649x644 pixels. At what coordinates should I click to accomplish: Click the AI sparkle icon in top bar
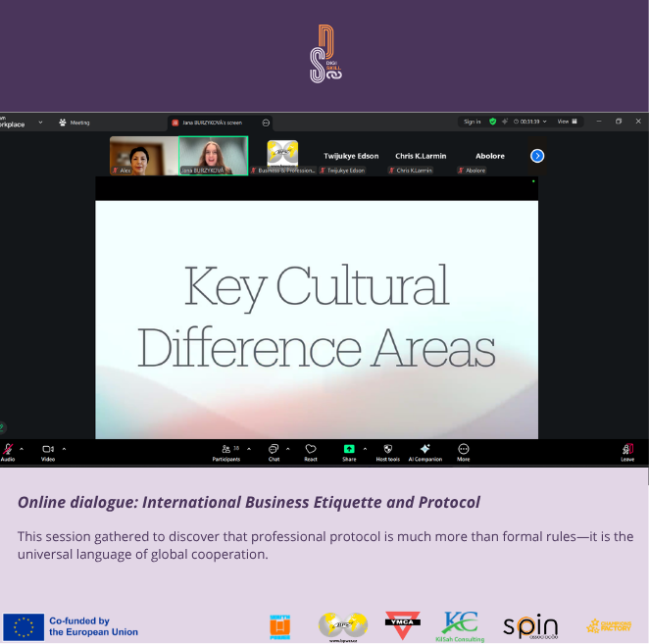(505, 122)
